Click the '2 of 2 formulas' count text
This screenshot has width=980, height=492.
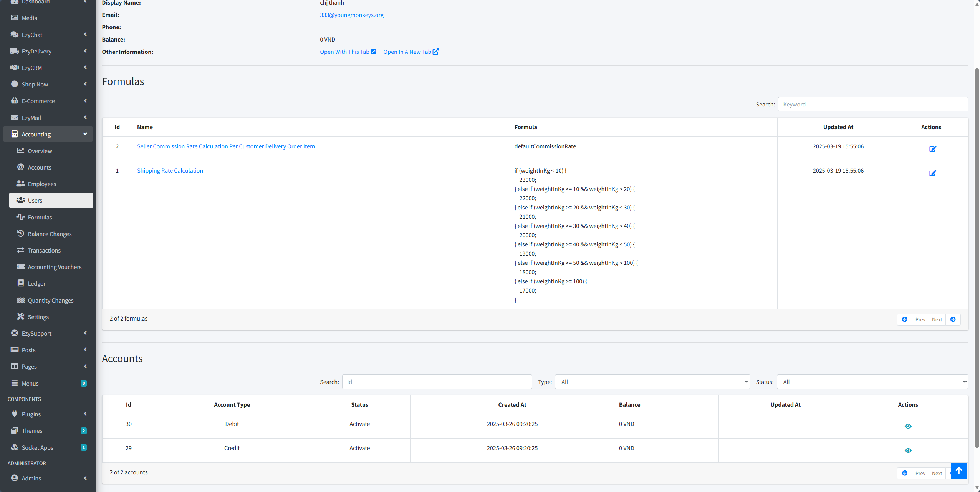pos(128,318)
